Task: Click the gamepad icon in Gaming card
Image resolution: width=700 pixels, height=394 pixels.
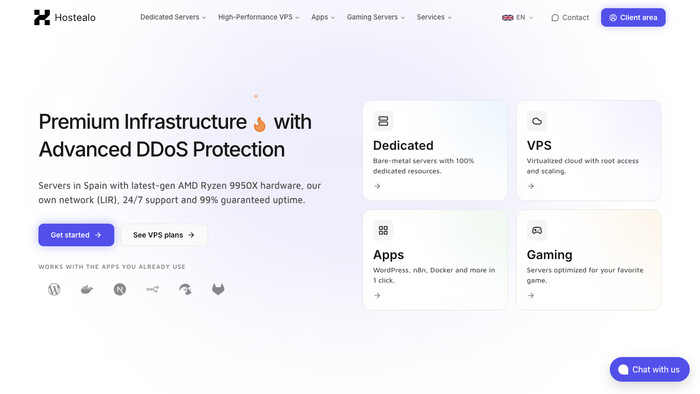Action: click(x=537, y=230)
